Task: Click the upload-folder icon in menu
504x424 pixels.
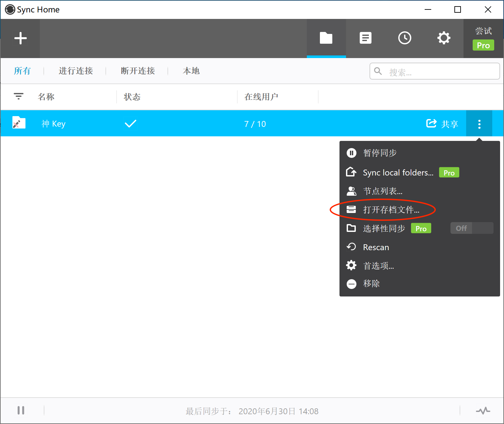Action: [351, 172]
